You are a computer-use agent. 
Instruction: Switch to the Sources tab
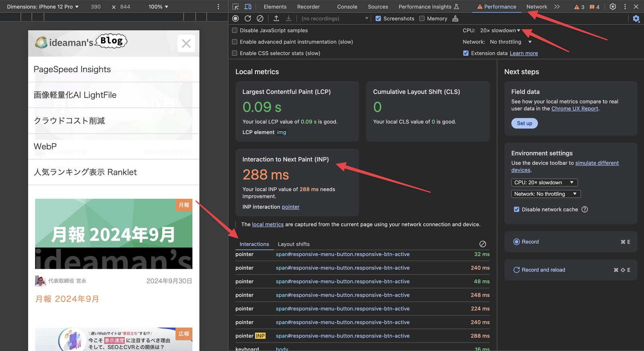(x=378, y=7)
